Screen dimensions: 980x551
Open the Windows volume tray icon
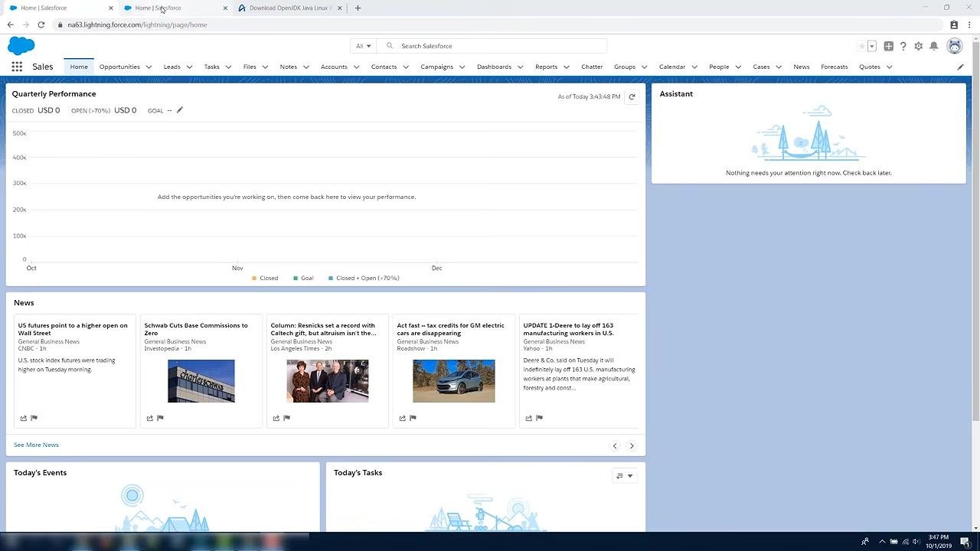(x=916, y=542)
